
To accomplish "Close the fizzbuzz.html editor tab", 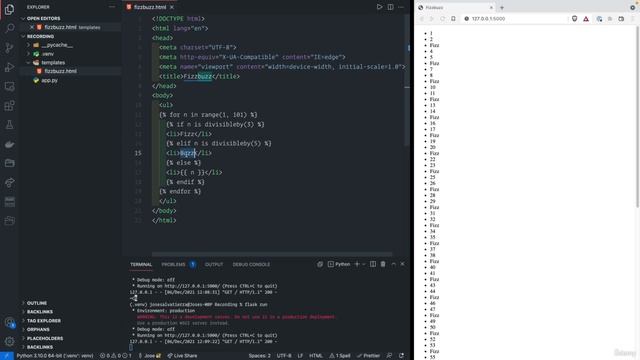I will pos(172,7).
